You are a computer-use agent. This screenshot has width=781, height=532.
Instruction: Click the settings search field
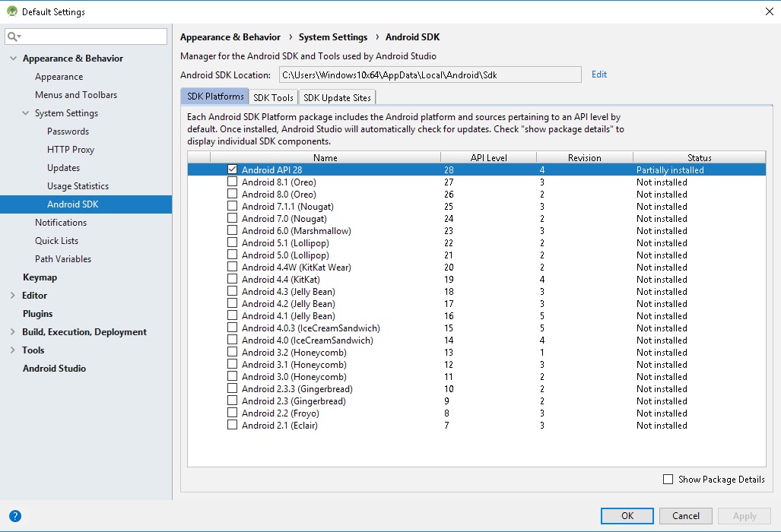pos(86,36)
